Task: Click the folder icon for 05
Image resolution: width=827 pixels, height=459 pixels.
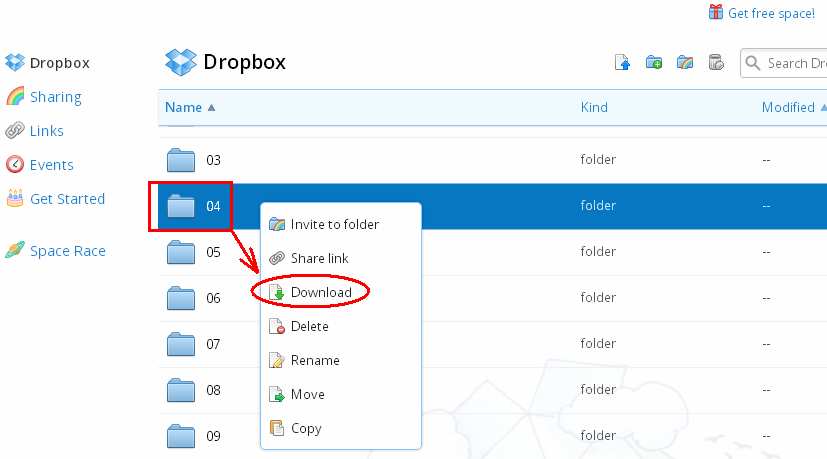Action: point(181,252)
